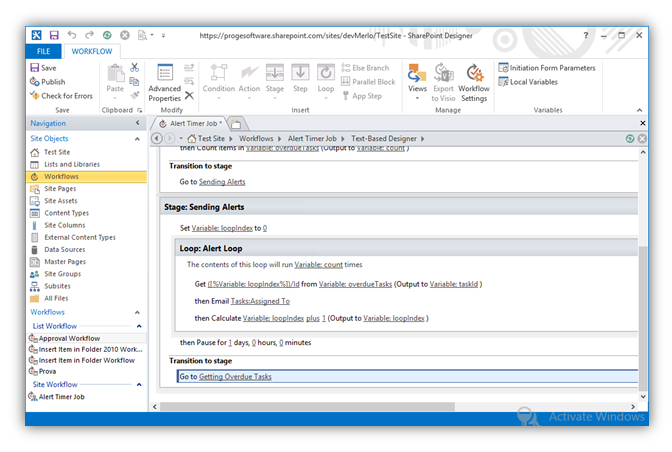Select Data Sources in navigation
Image resolution: width=672 pixels, height=452 pixels.
pyautogui.click(x=65, y=249)
